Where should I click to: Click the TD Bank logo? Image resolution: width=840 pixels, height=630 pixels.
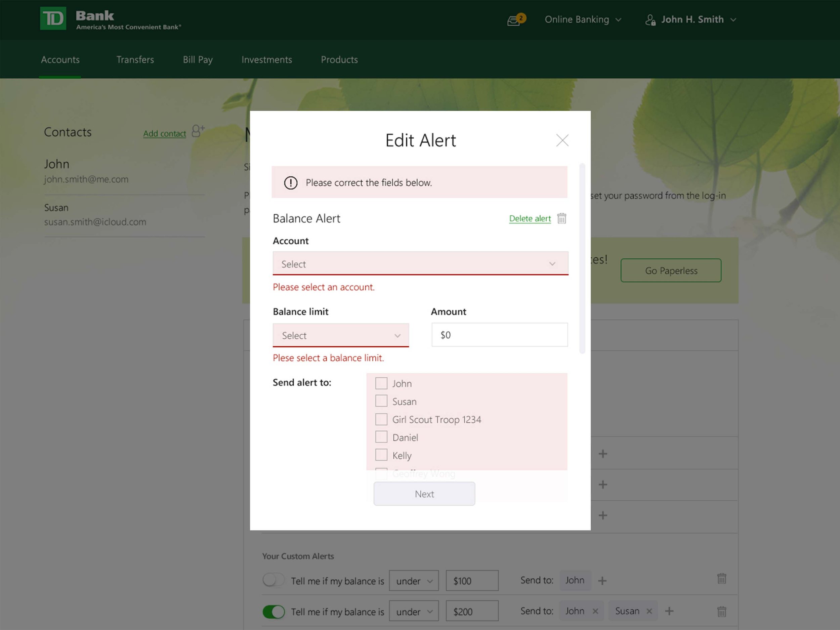click(53, 18)
